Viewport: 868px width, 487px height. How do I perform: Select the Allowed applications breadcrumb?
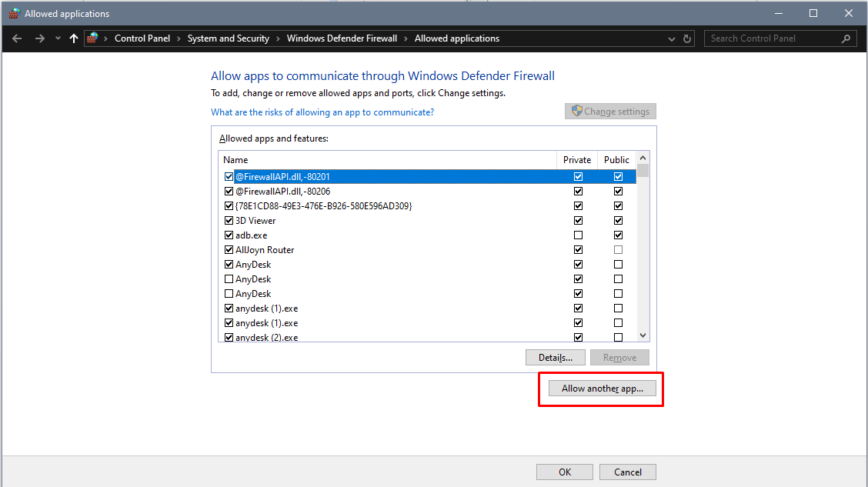point(456,38)
